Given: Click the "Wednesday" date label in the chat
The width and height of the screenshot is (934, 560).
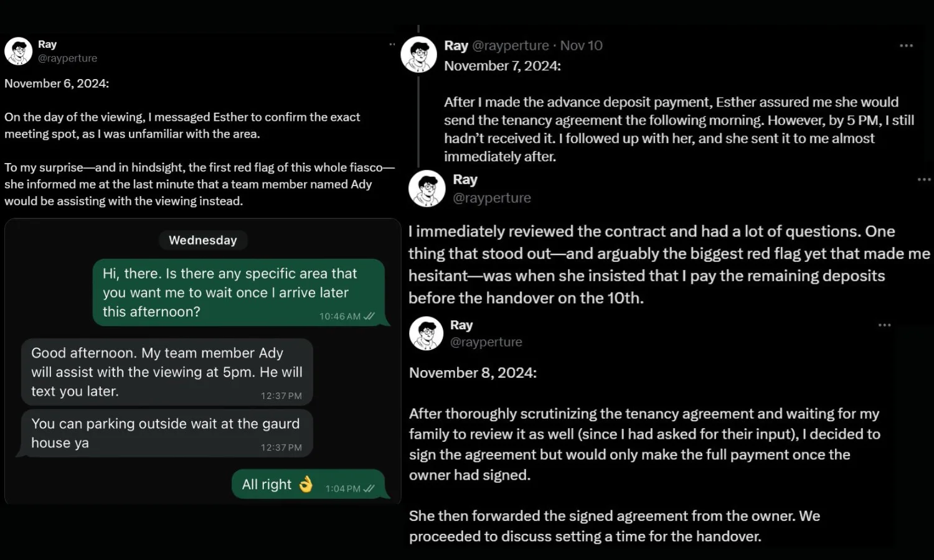Looking at the screenshot, I should click(x=203, y=240).
